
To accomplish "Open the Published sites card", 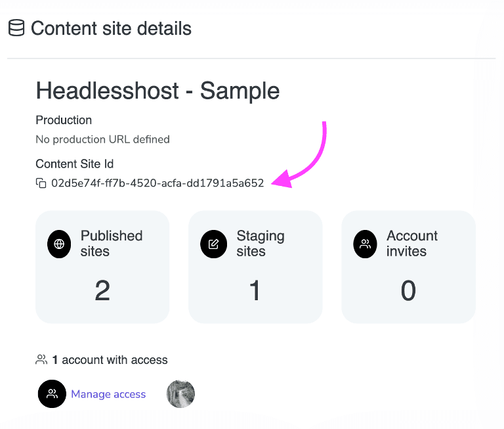I will (x=102, y=267).
